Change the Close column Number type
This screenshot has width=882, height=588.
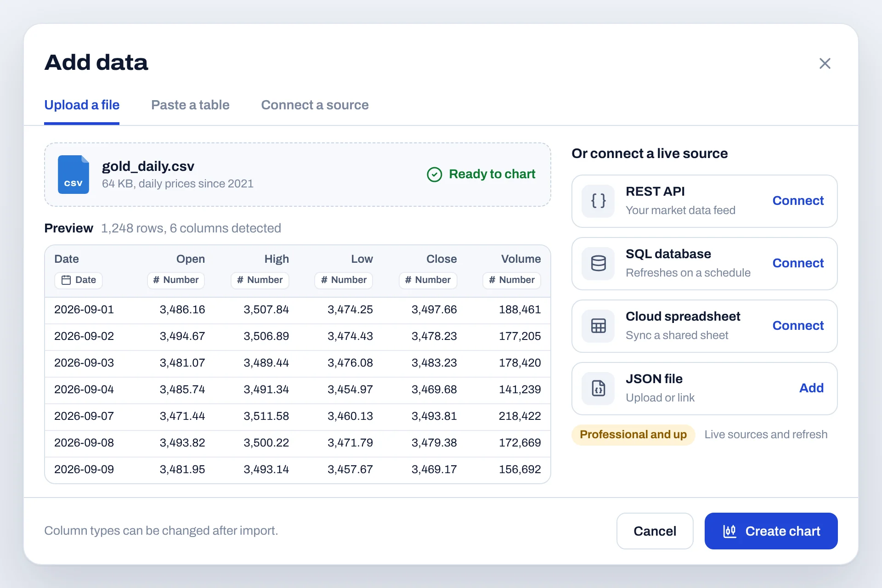pos(428,280)
